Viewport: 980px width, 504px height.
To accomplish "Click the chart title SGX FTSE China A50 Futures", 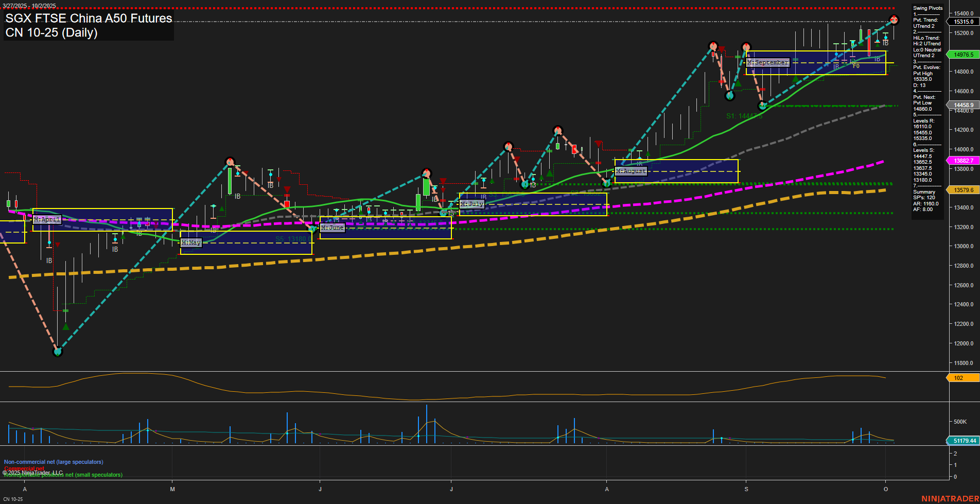I will pos(87,19).
